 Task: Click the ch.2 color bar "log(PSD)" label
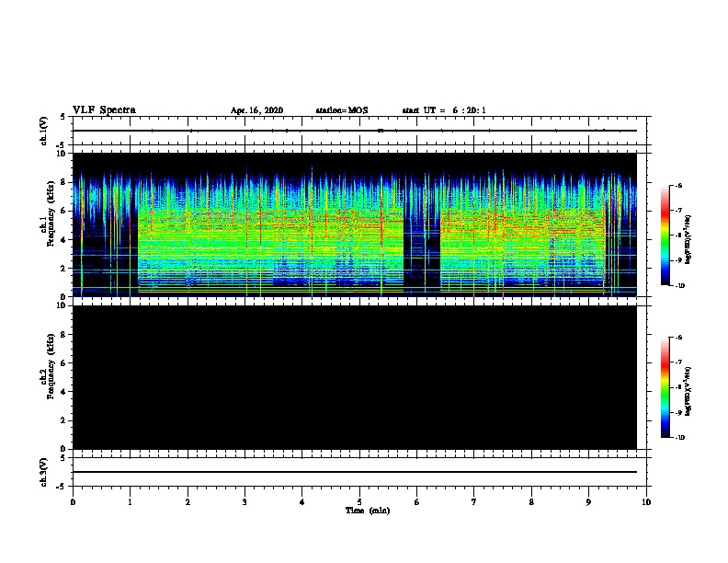(688, 391)
